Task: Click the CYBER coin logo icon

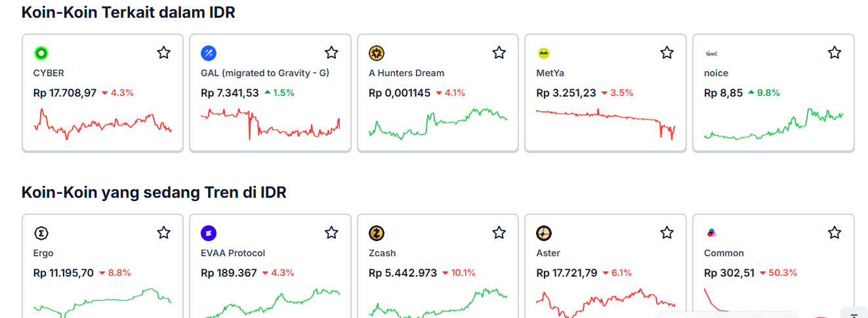Action: [41, 53]
